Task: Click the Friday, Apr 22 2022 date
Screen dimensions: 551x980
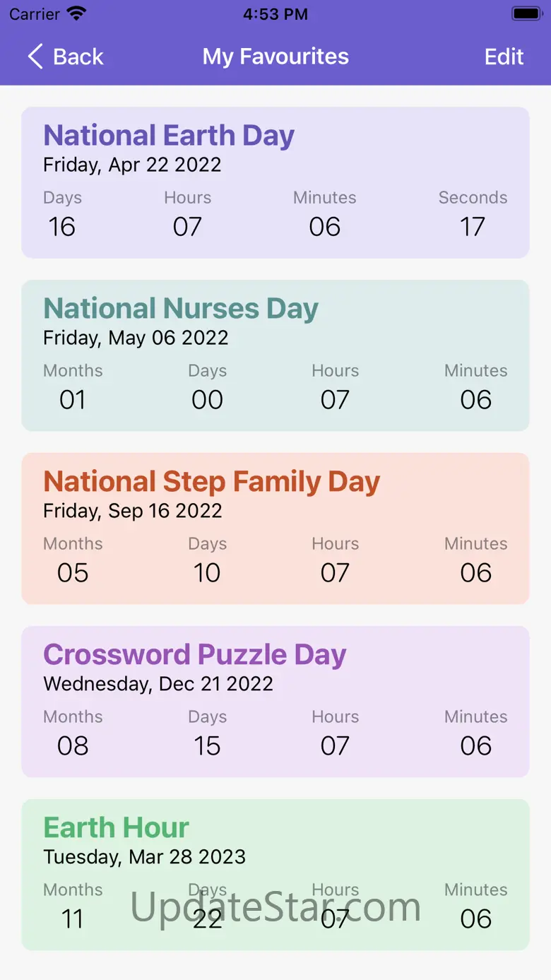Action: pos(132,165)
